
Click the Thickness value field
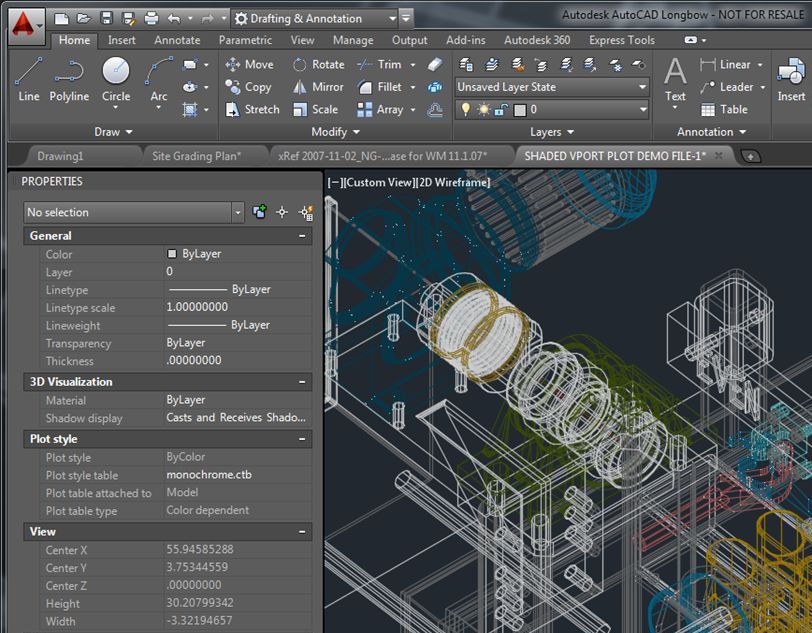click(238, 361)
